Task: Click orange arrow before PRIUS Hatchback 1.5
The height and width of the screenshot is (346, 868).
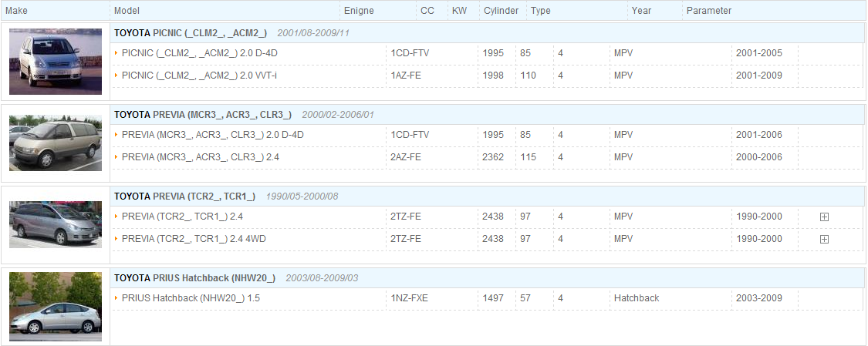Action: 117,298
